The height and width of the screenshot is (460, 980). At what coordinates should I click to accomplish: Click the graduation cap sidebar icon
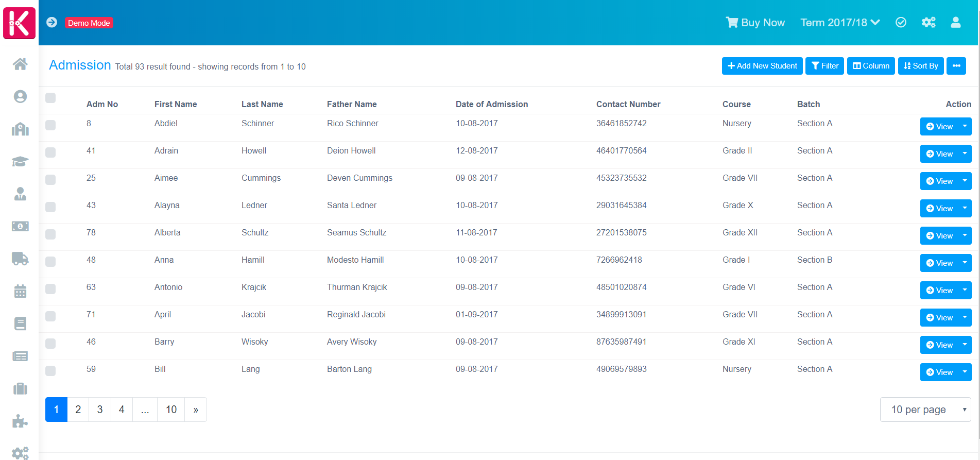coord(20,162)
